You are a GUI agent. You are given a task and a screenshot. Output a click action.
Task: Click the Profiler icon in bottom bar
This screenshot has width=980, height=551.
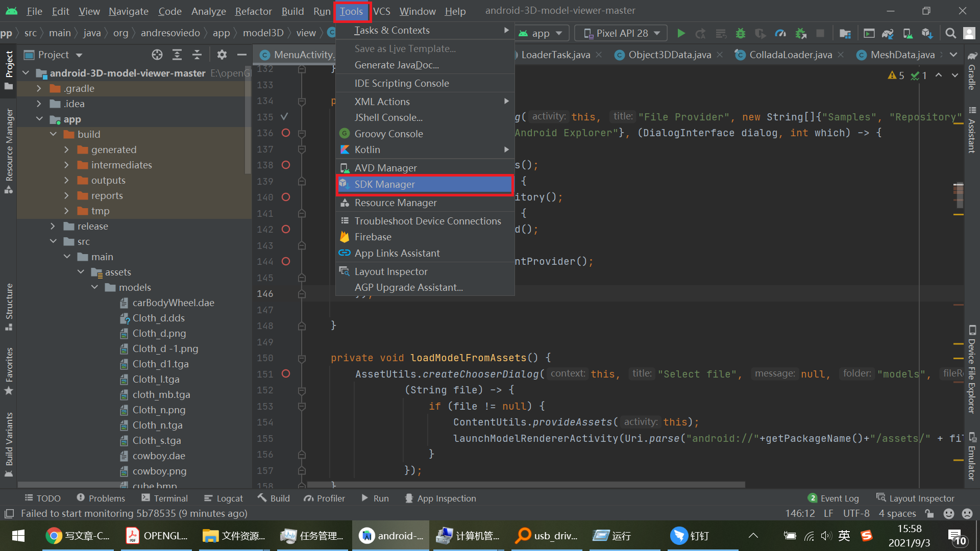click(325, 498)
